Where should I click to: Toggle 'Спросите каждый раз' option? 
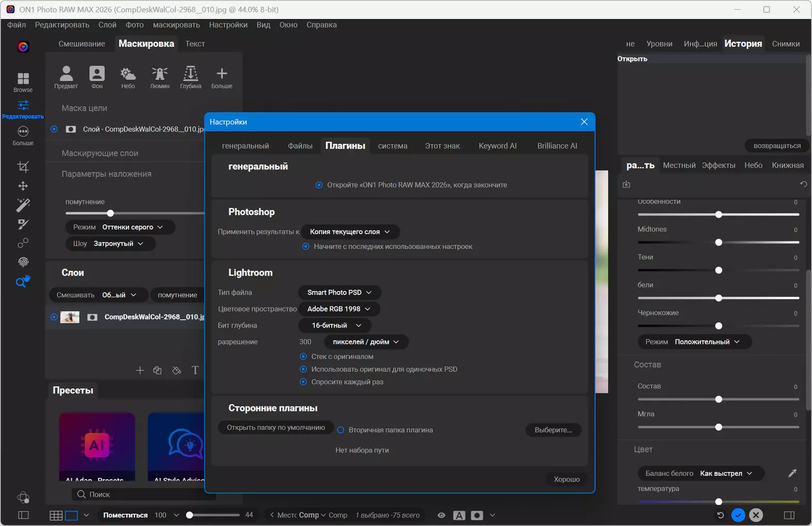tap(303, 382)
